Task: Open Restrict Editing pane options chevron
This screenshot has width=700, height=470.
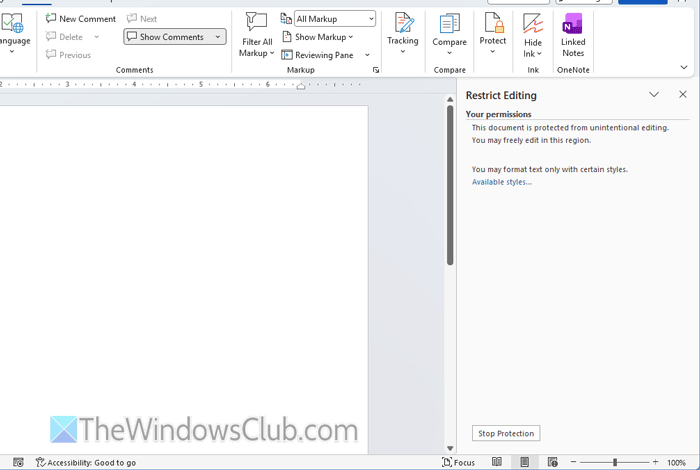Action: coord(654,95)
